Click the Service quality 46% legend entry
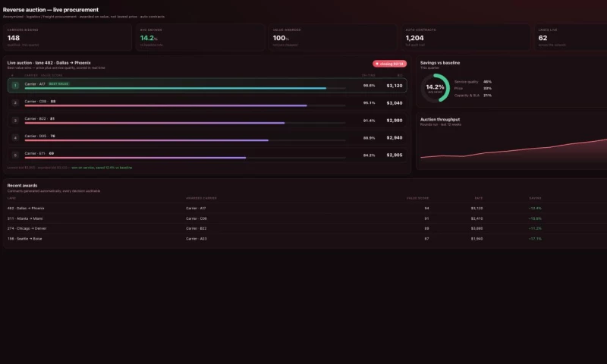Image resolution: width=607 pixels, height=364 pixels. [x=473, y=82]
